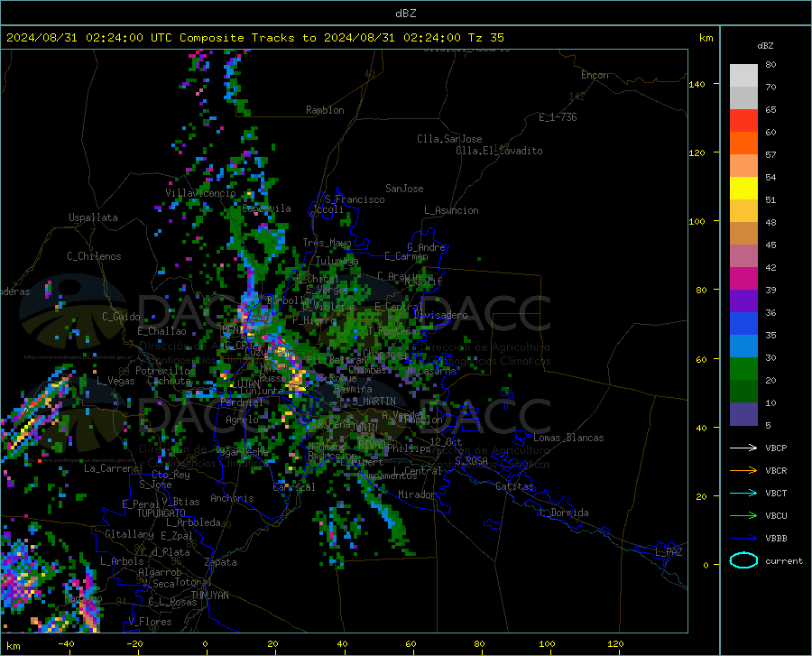Image resolution: width=812 pixels, height=656 pixels.
Task: Click the Zapata map label
Action: click(221, 562)
